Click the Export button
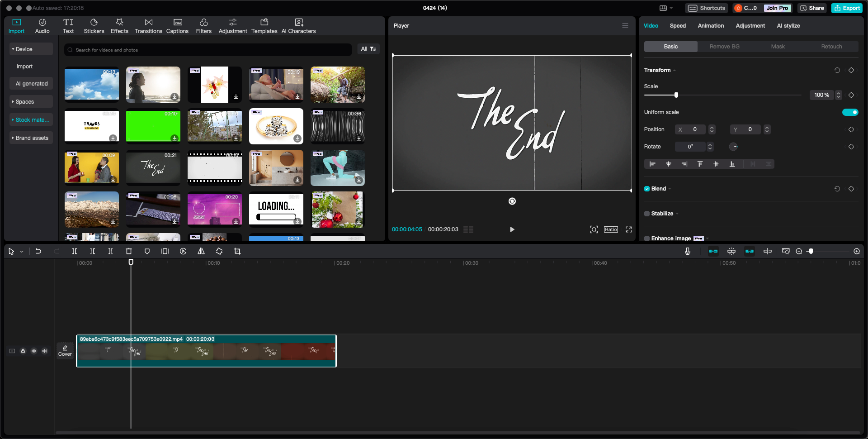Viewport: 868px width, 439px height. 847,8
